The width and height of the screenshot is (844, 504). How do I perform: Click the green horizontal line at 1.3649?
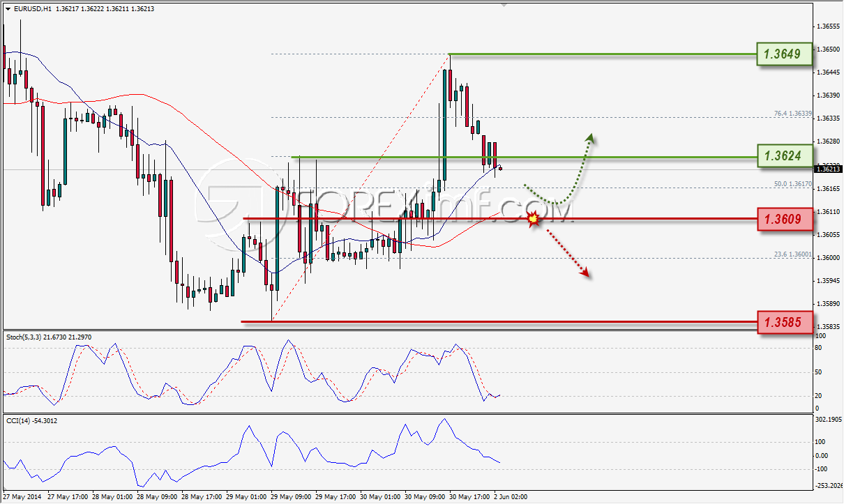pos(603,54)
